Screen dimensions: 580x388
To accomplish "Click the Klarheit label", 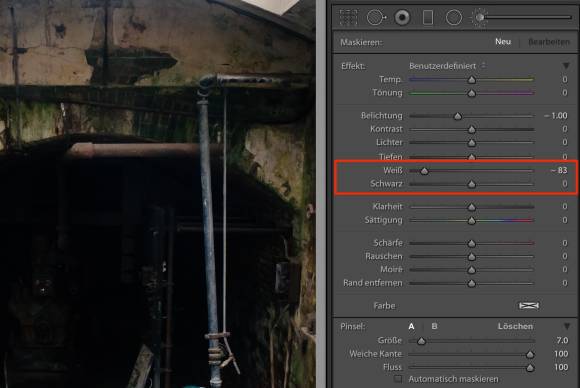I will (387, 206).
